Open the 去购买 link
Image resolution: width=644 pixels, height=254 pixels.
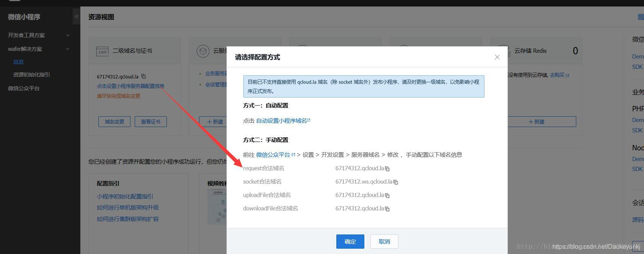(x=559, y=75)
